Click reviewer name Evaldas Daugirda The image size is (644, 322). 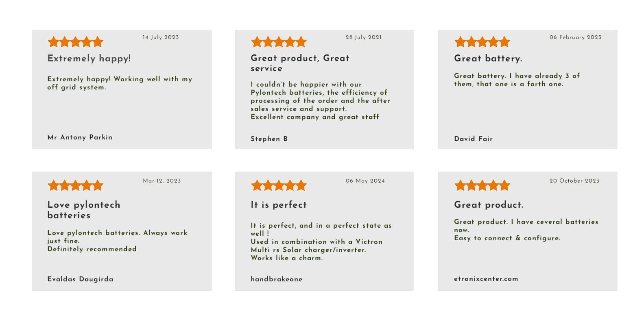click(x=80, y=279)
